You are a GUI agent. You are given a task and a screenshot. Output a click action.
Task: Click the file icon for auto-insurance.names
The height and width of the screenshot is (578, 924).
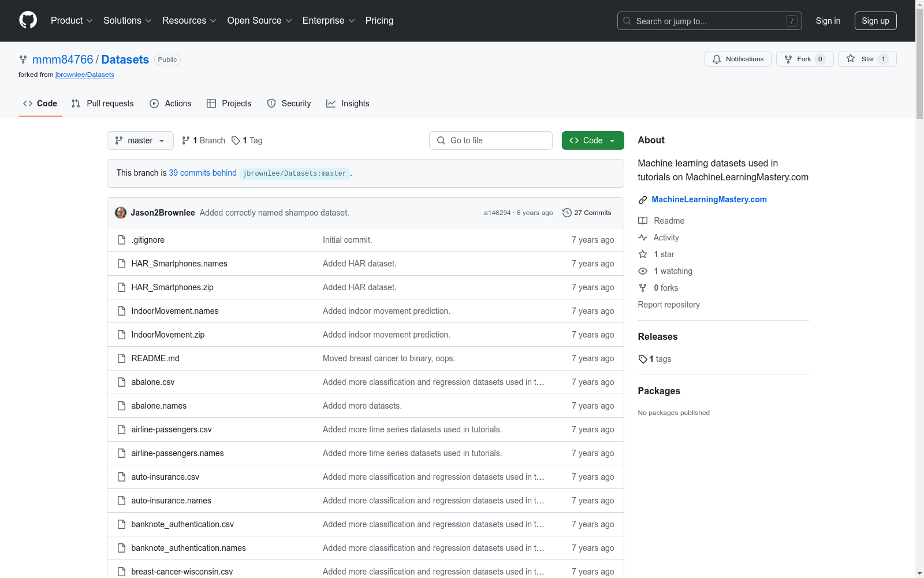tap(121, 501)
